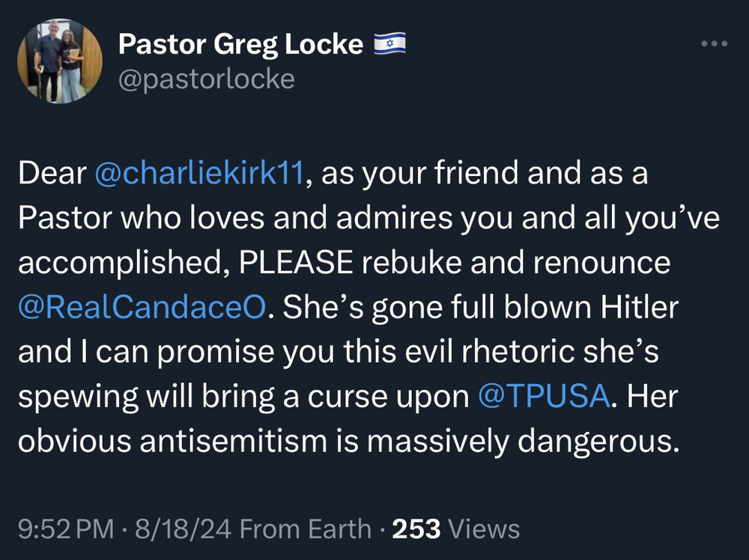Open the @charliekirk11 mention

199,174
